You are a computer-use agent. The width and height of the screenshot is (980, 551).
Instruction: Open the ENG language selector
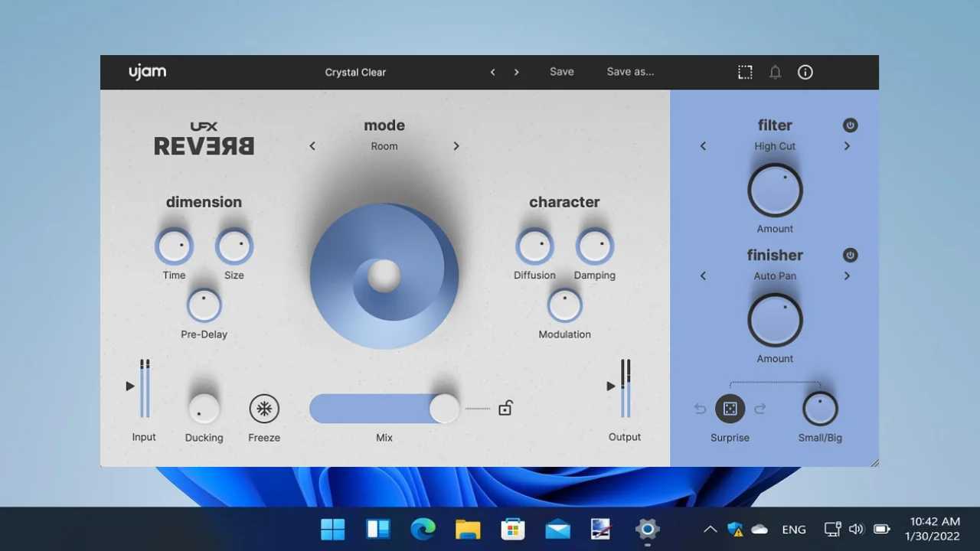[794, 529]
